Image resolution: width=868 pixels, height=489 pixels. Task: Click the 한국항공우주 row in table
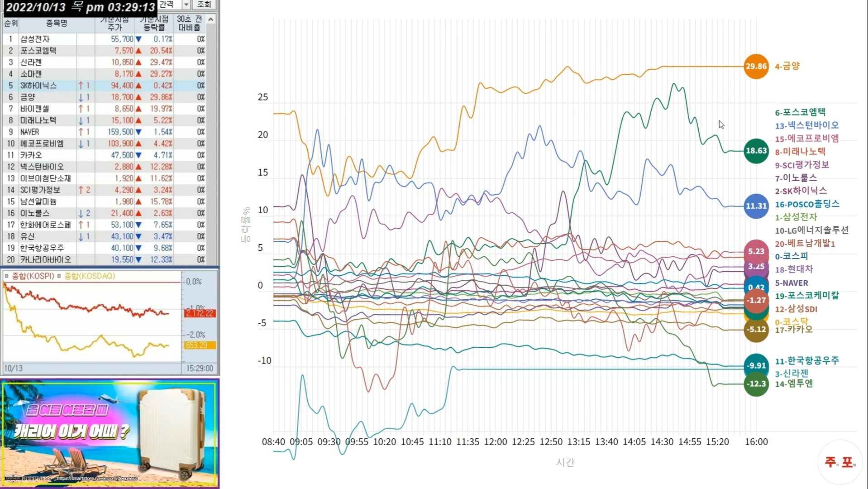(x=104, y=248)
